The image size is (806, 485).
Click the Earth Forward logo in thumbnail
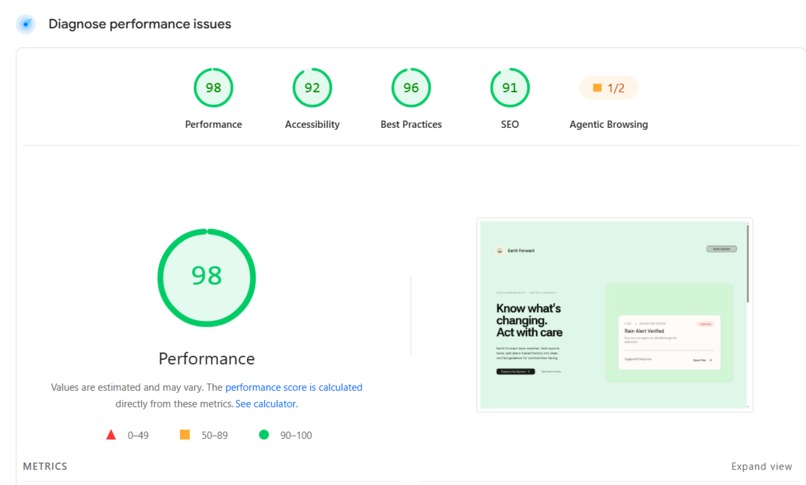click(x=499, y=250)
